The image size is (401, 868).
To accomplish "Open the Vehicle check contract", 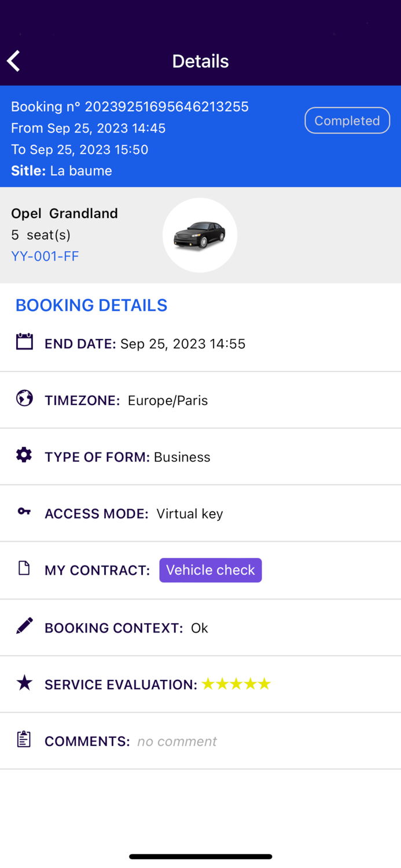I will pos(211,570).
